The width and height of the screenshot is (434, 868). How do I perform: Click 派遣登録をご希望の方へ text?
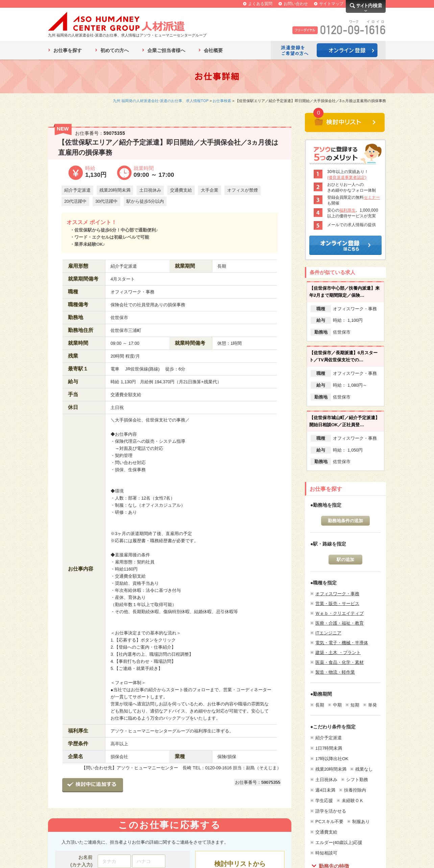[x=294, y=50]
